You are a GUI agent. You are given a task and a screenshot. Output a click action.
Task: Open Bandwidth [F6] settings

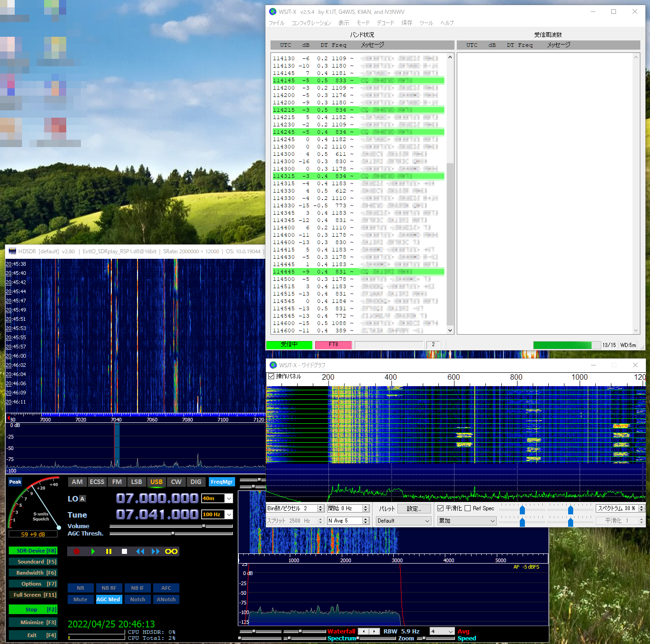click(x=33, y=573)
